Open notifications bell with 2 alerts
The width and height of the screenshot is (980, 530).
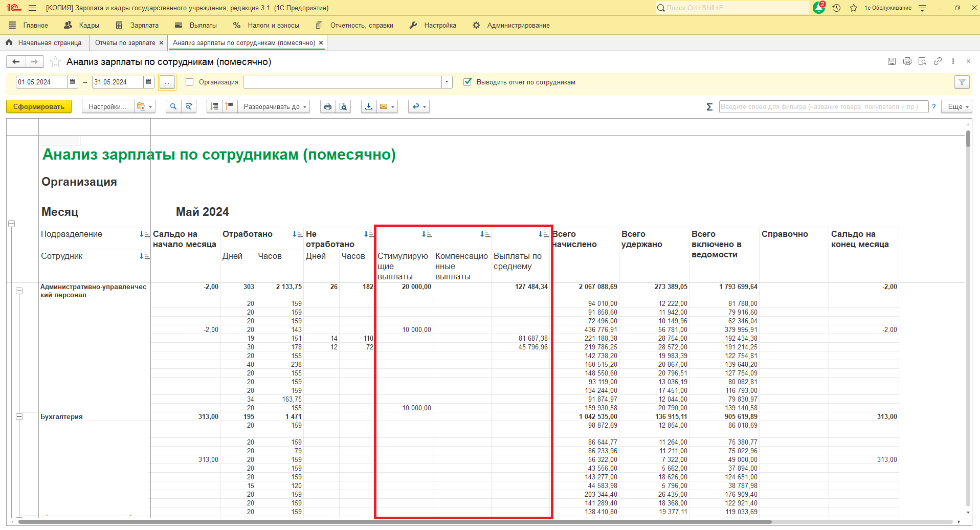tap(818, 8)
